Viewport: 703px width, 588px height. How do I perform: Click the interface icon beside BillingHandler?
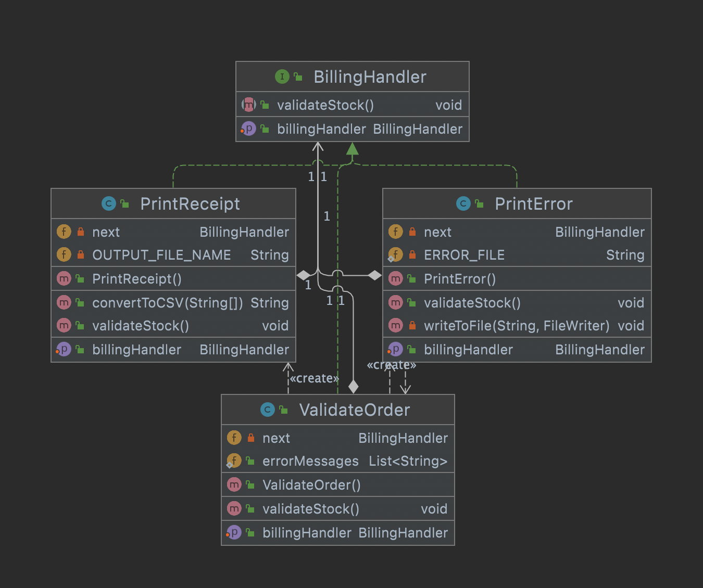(281, 76)
